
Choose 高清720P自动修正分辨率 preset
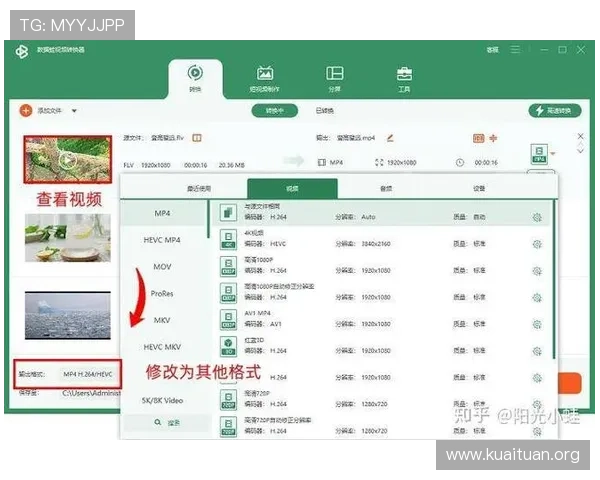coord(381,426)
